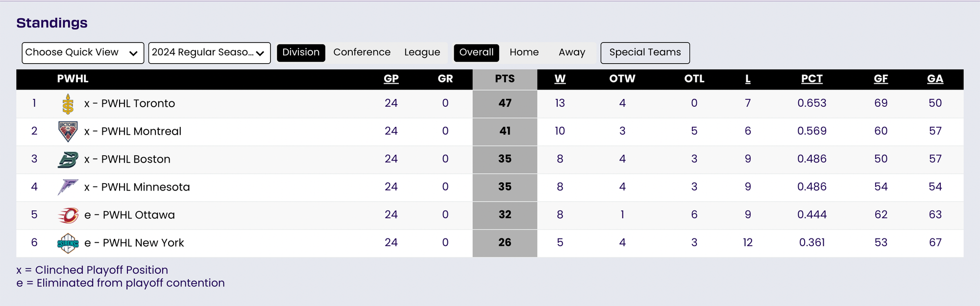Open the Choose Quick View dropdown

83,53
